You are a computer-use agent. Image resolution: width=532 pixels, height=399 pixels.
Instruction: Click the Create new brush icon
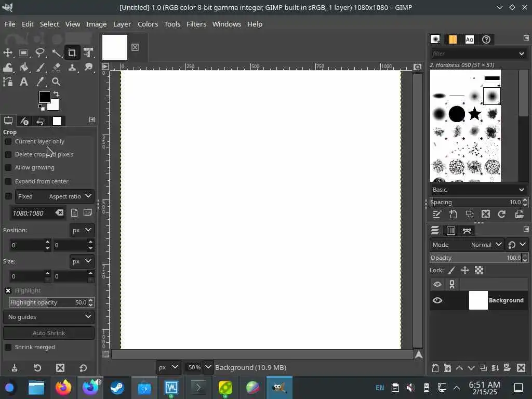click(453, 214)
